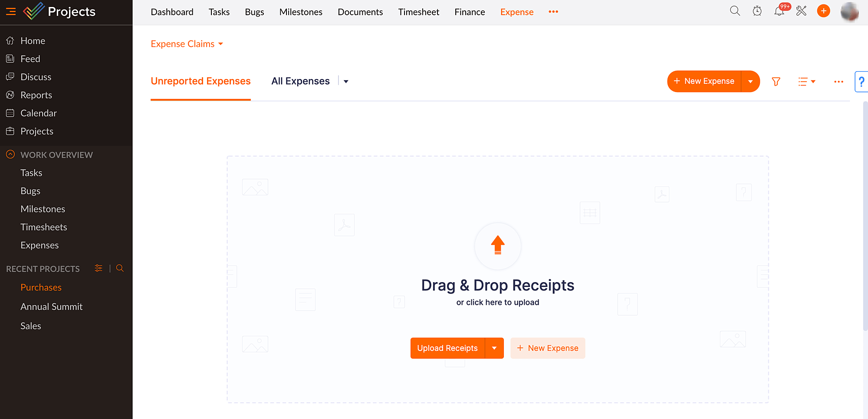
Task: Open the search magnifier in top bar
Action: 735,11
